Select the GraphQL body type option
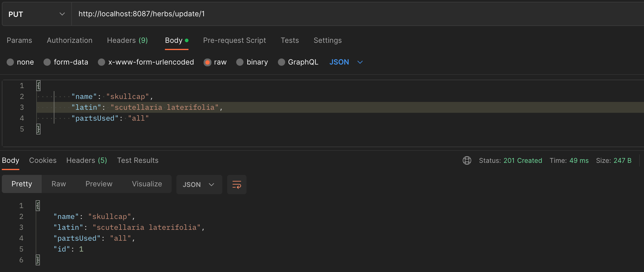This screenshot has height=272, width=644. 282,62
